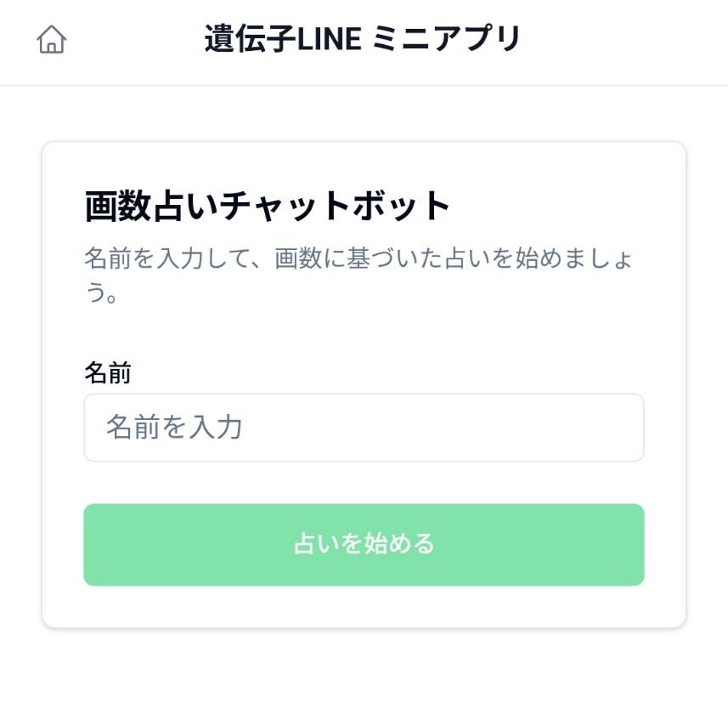Click the app title beside the home icon

point(363,39)
